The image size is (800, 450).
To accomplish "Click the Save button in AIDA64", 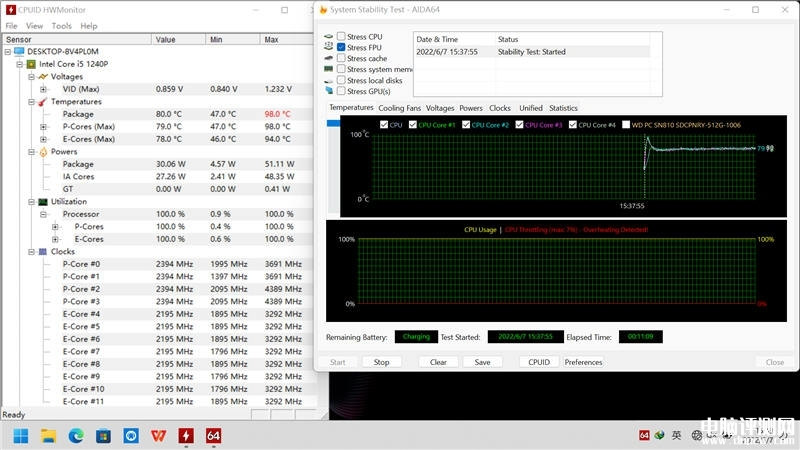I will click(482, 362).
